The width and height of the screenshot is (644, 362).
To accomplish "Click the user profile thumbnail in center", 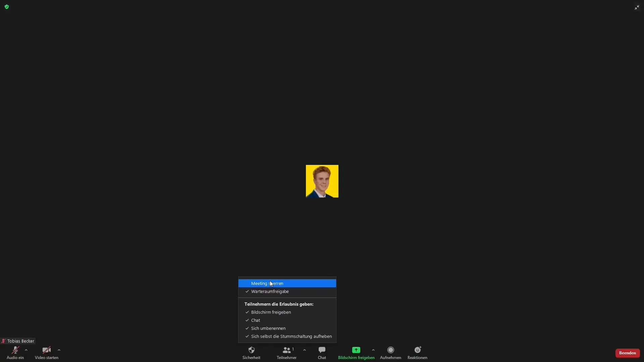I will coord(322,181).
